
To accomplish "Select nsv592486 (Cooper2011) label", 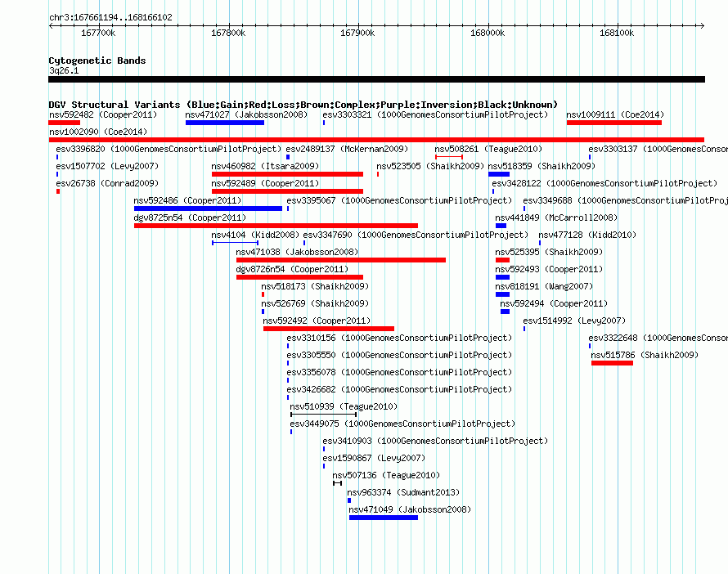I will click(x=187, y=200).
